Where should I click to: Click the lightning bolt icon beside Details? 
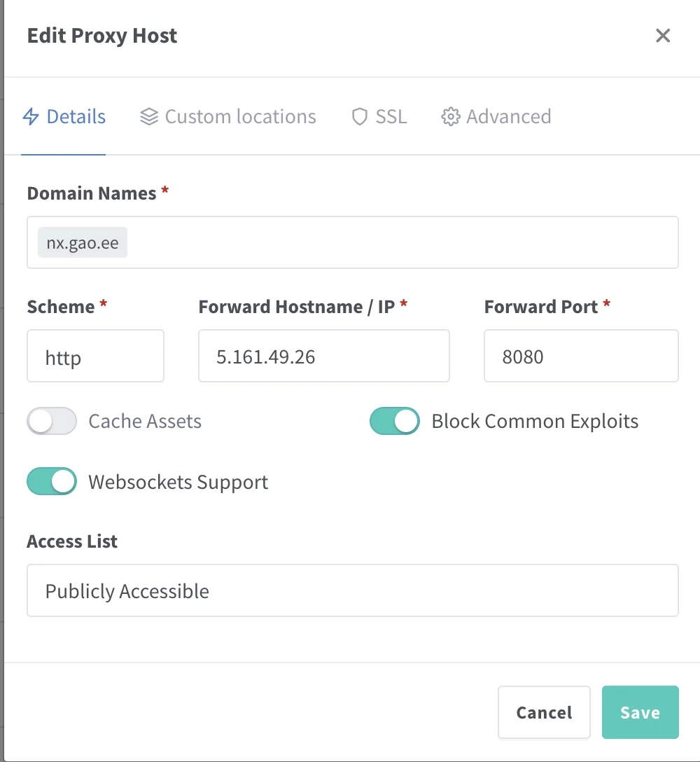[31, 116]
